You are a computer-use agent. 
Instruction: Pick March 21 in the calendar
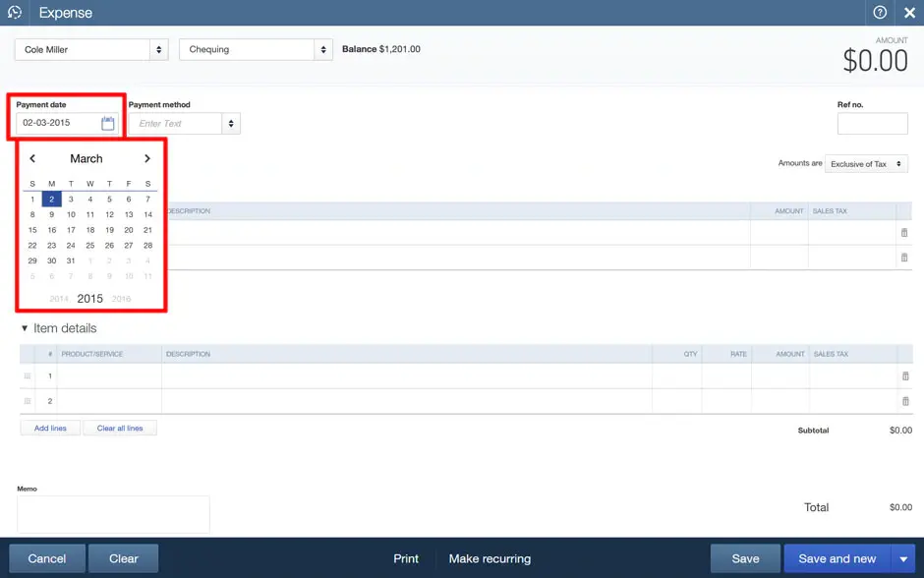tap(147, 230)
